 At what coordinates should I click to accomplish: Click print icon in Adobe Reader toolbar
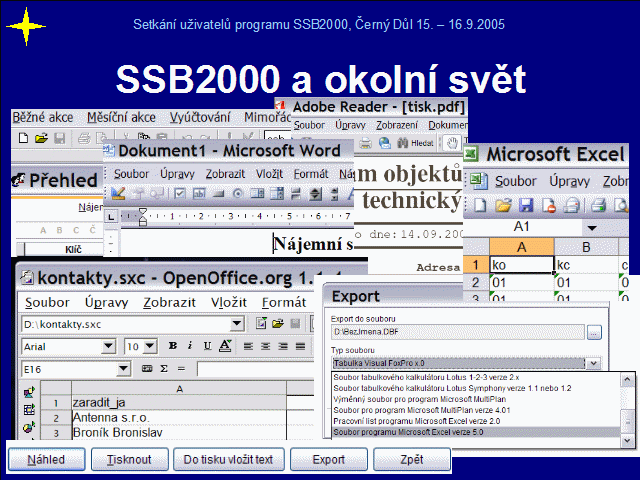pyautogui.click(x=365, y=143)
